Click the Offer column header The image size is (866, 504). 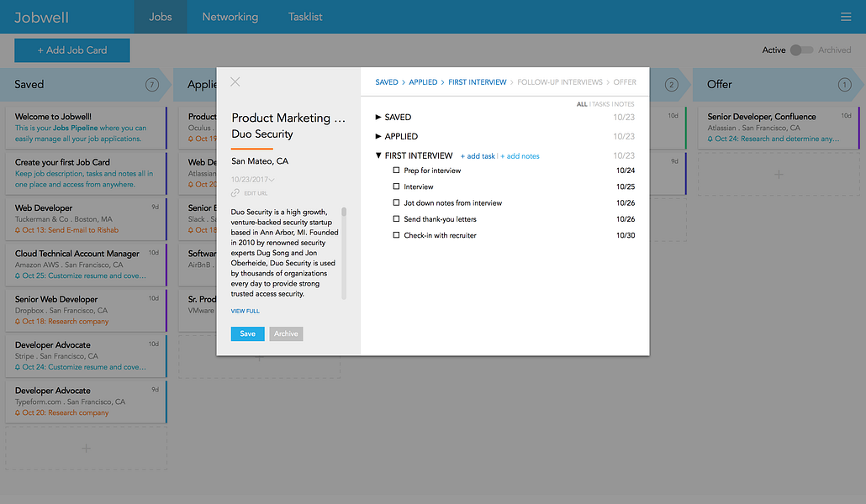pos(779,85)
